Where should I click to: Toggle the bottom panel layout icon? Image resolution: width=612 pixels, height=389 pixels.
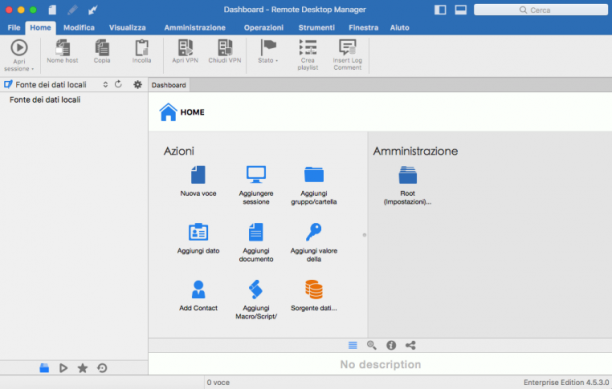(x=461, y=10)
